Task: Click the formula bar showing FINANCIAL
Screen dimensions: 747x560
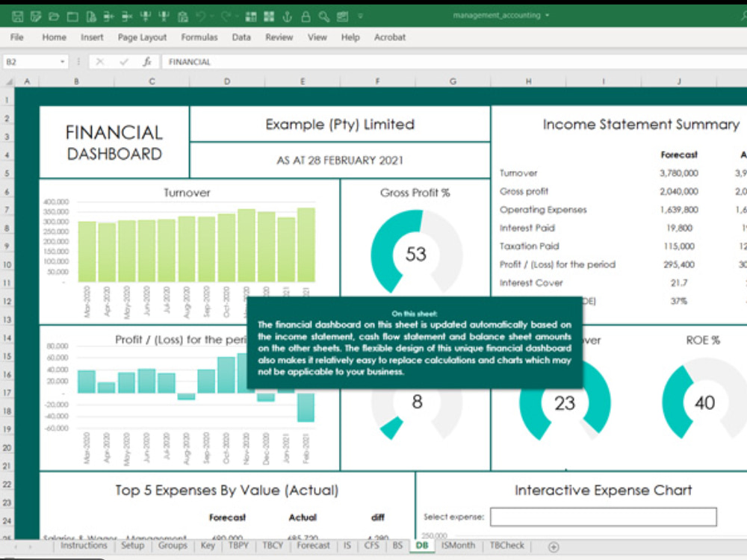Action: pyautogui.click(x=455, y=62)
